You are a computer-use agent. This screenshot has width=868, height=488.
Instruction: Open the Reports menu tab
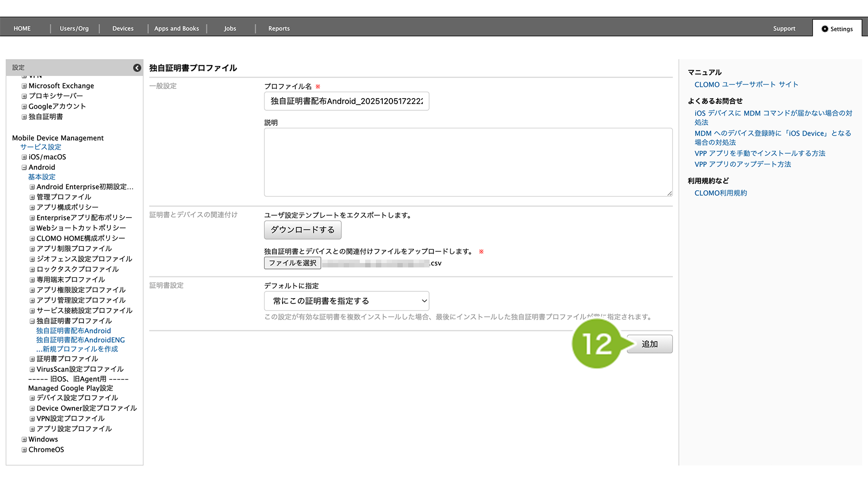click(279, 29)
